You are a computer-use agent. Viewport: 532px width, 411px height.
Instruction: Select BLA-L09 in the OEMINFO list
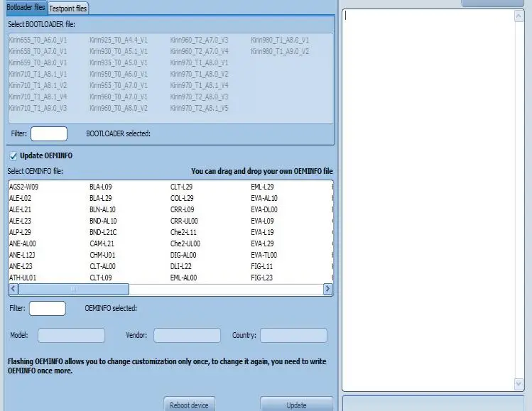pyautogui.click(x=101, y=187)
